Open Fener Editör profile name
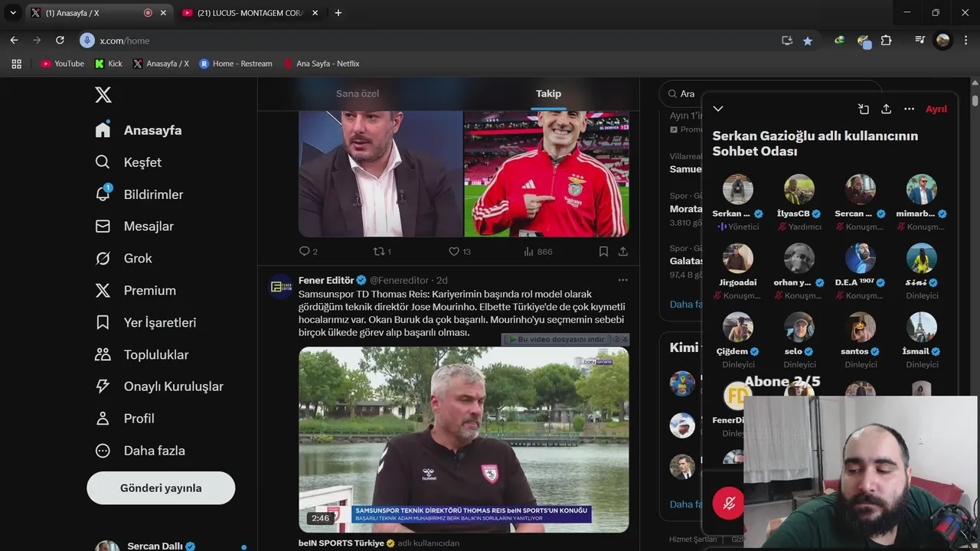The image size is (980, 551). (x=326, y=280)
